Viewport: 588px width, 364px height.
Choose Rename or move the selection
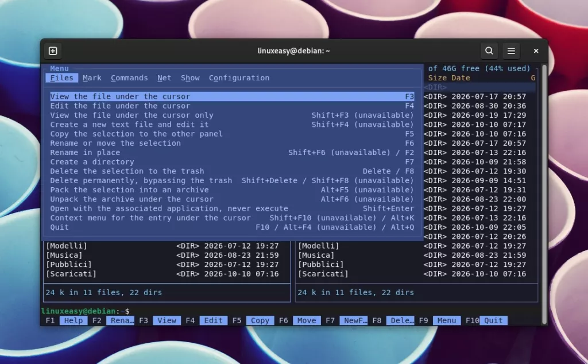[232, 143]
